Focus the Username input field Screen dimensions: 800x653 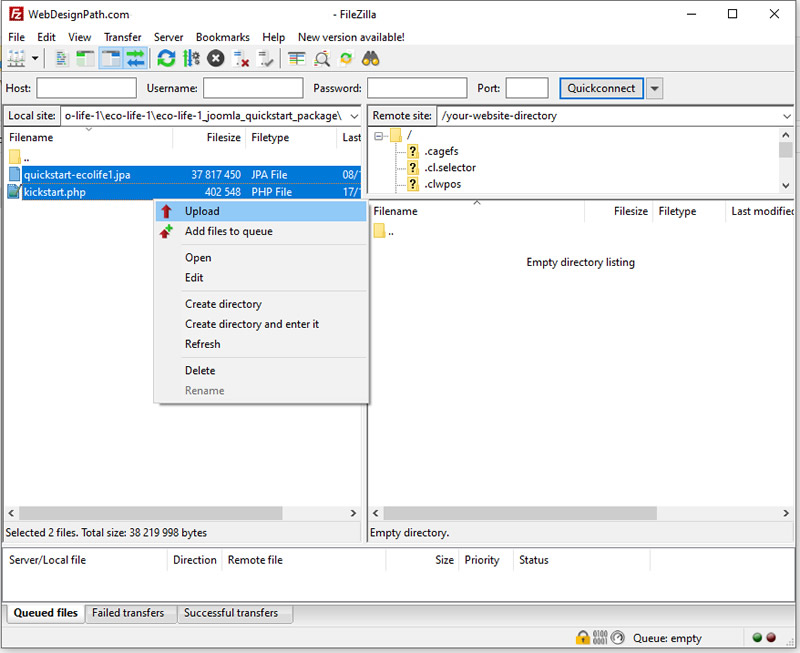pos(253,88)
